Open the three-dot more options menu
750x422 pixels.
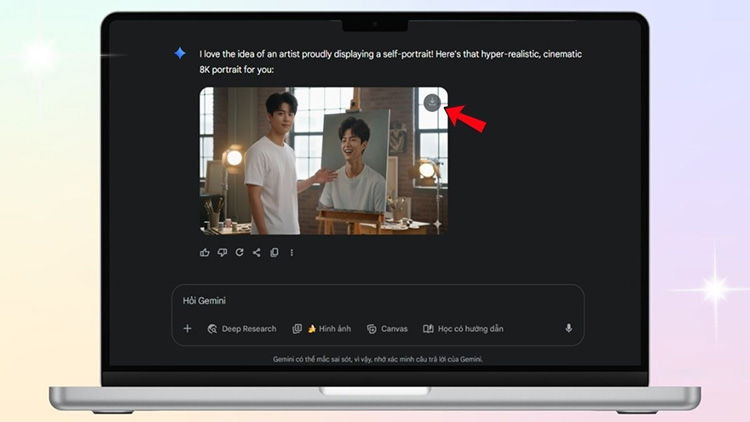pos(292,253)
